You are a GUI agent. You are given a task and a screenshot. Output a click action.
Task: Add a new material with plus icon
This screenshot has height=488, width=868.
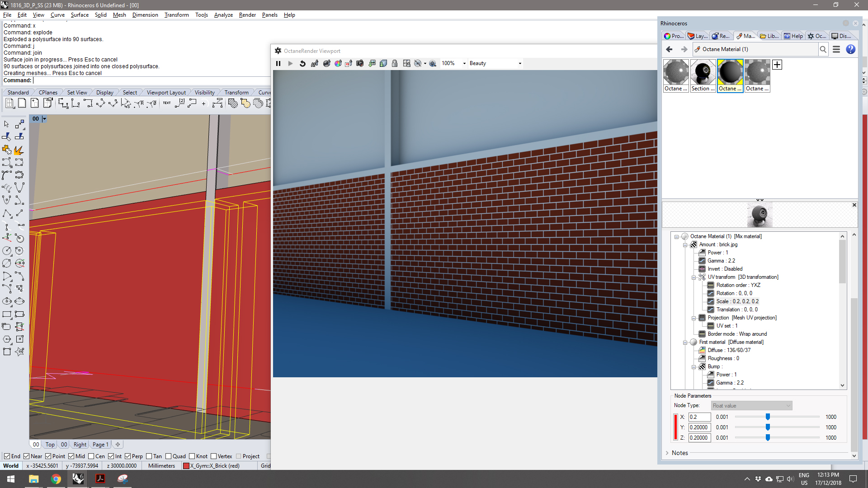pos(777,65)
